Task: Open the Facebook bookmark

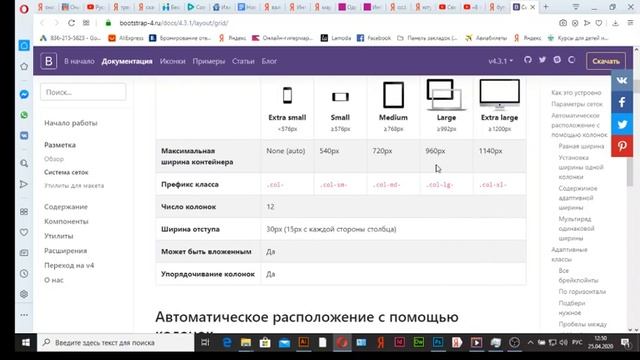Action: [x=374, y=38]
